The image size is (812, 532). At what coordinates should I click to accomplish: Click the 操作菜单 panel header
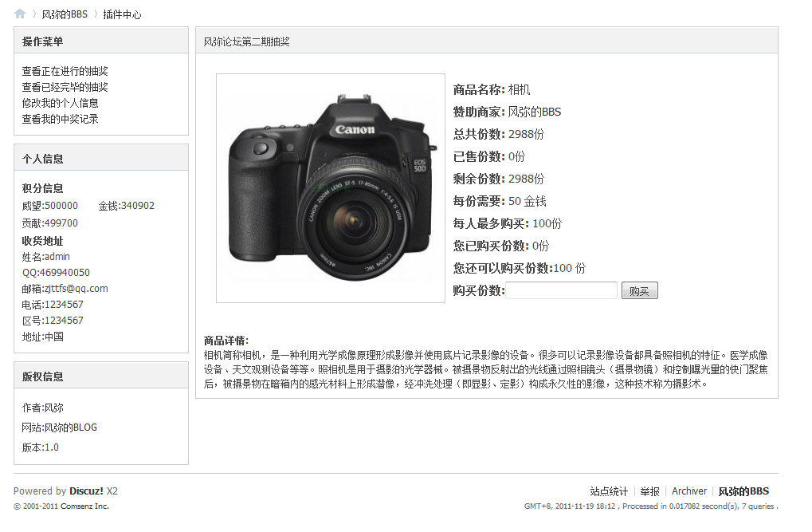tap(101, 41)
